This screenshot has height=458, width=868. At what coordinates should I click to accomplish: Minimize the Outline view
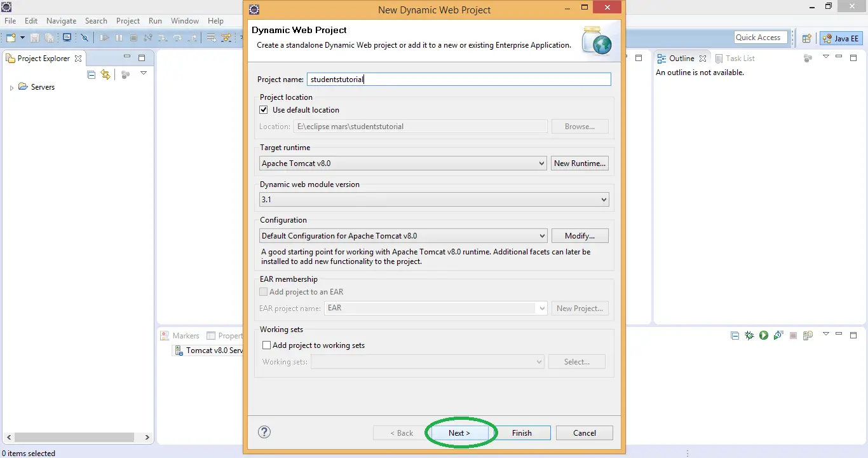(839, 57)
